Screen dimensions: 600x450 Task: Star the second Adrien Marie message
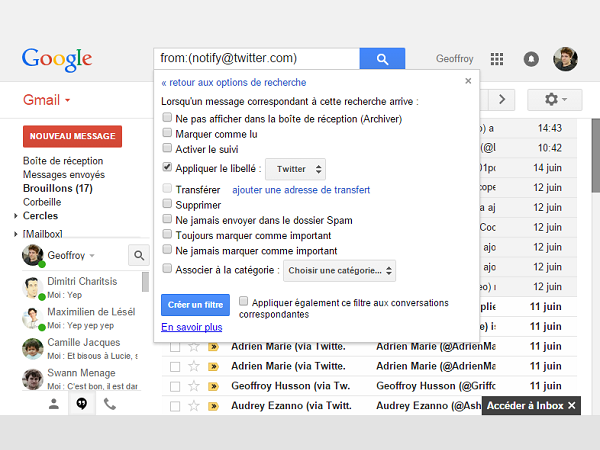[x=194, y=366]
